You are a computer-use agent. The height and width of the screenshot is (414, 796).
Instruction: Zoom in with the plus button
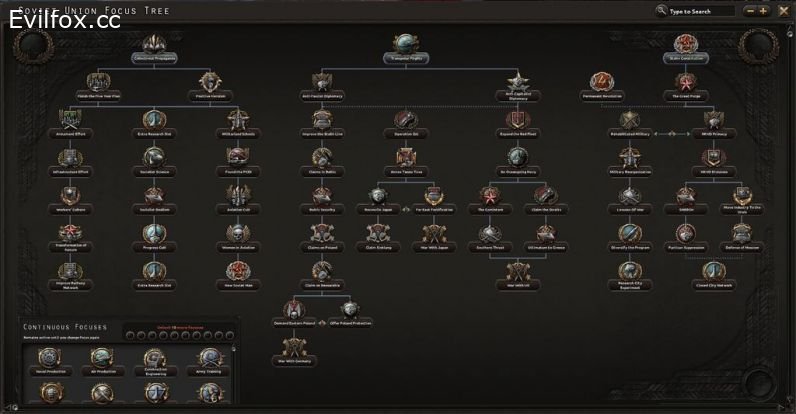(763, 11)
